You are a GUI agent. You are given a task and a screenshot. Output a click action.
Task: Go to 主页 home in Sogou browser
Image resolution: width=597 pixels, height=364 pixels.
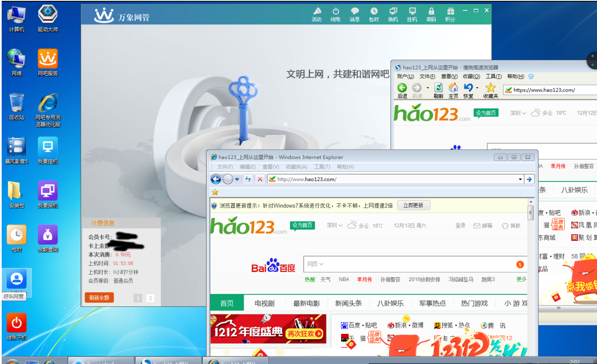[x=453, y=90]
